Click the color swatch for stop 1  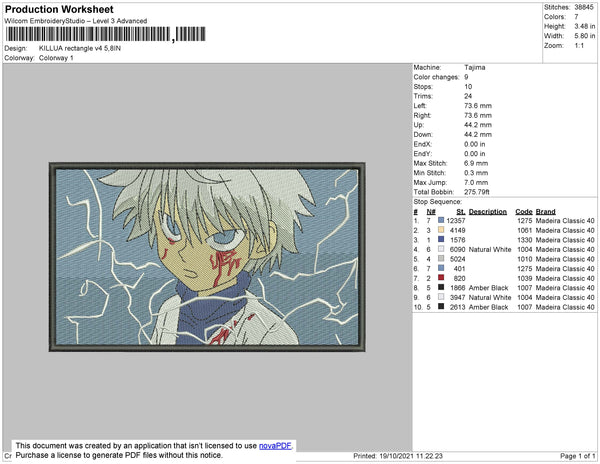click(x=441, y=220)
